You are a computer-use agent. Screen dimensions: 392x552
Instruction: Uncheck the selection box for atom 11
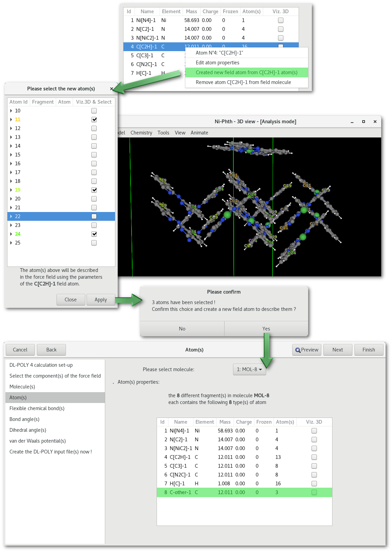tap(94, 120)
